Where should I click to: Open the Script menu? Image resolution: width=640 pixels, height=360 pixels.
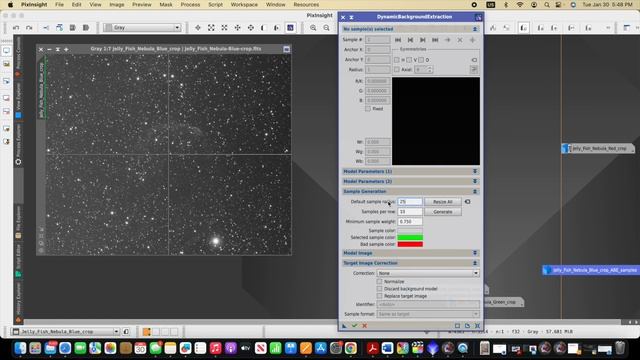click(x=216, y=4)
